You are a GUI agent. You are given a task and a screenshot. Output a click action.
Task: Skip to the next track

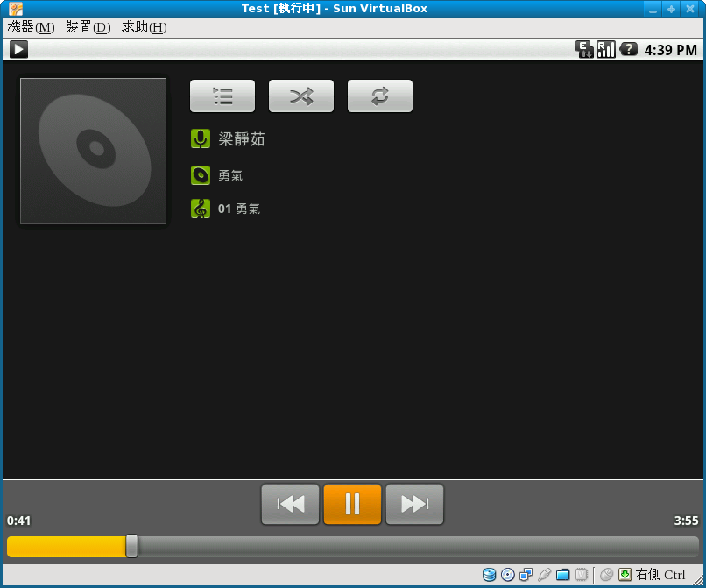click(414, 504)
